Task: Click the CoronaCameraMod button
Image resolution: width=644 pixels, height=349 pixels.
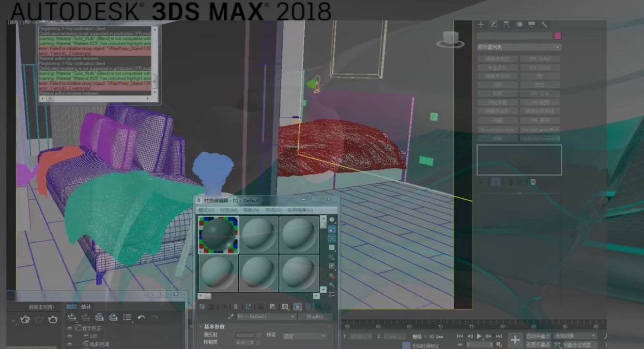Action: (540, 129)
